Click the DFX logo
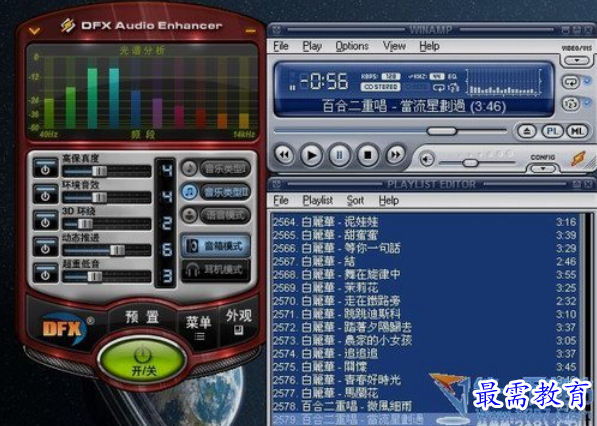Image resolution: width=597 pixels, height=426 pixels. click(x=64, y=329)
